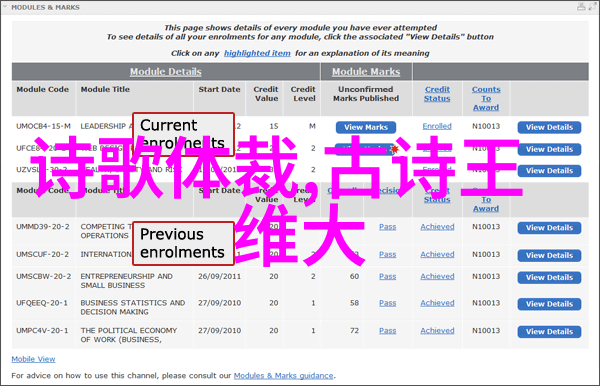The image size is (600, 386).
Task: Click the start date 27/09/2010 for UFQEEQ-20-1
Action: (219, 303)
